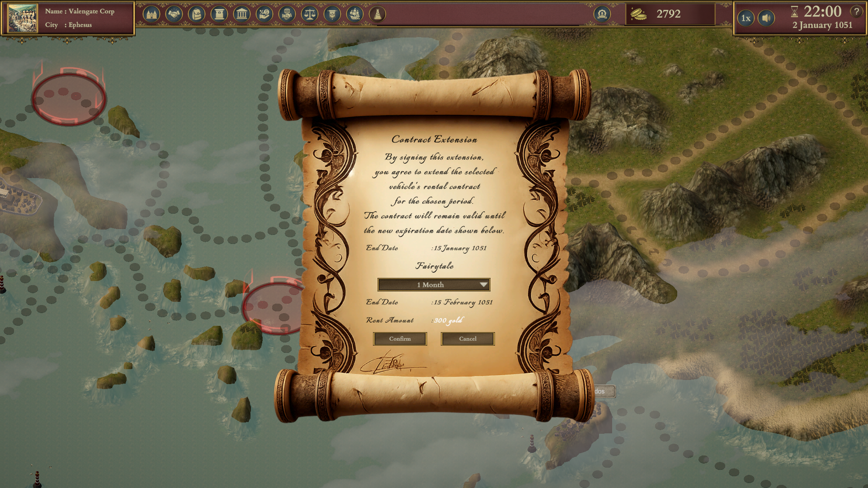Open the backpack inventory icon

(x=197, y=14)
